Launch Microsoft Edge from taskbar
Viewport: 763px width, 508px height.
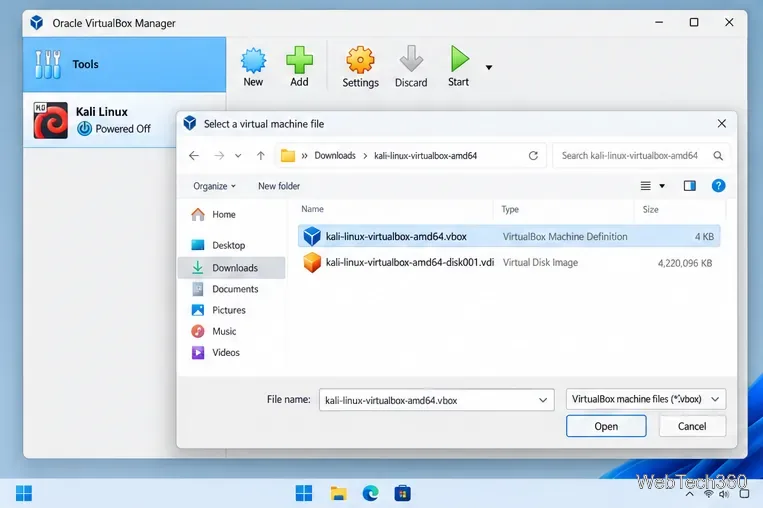[371, 493]
